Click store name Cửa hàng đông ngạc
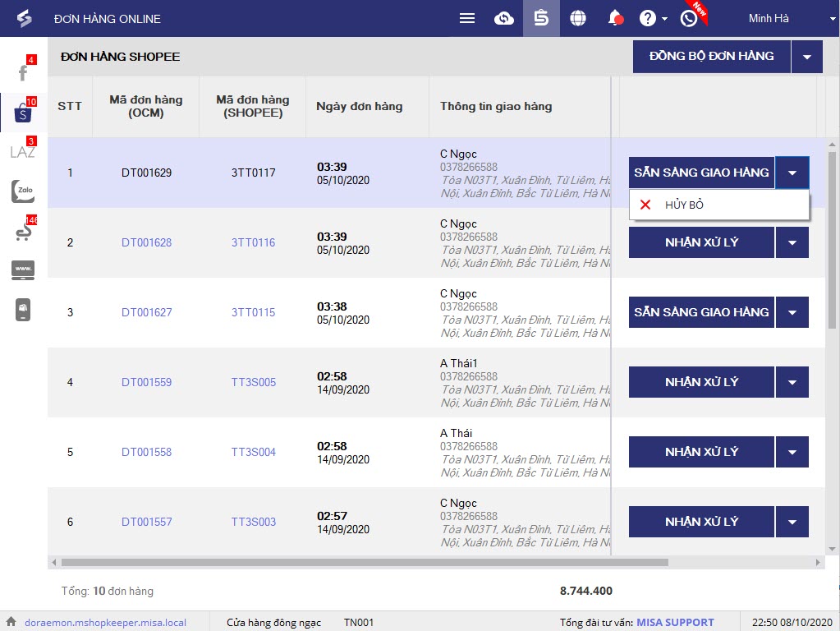Screen dimensions: 840x631 pos(273,623)
